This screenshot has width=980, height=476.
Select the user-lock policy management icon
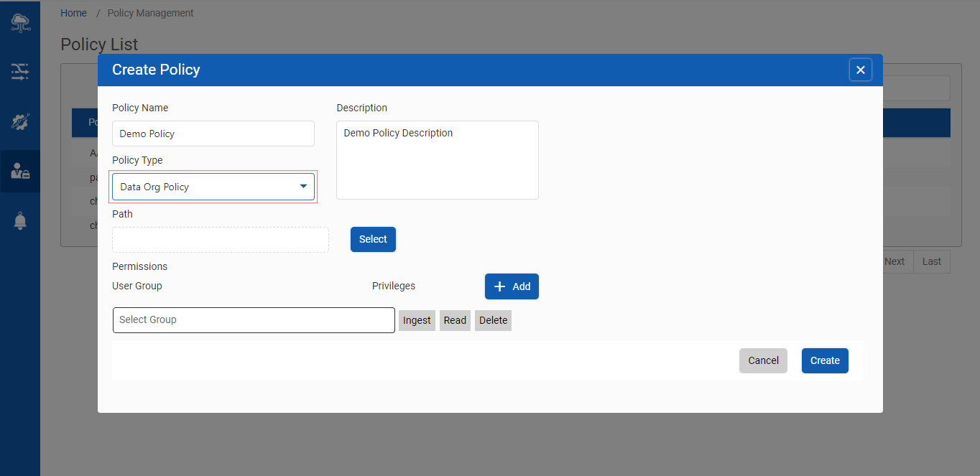[20, 171]
